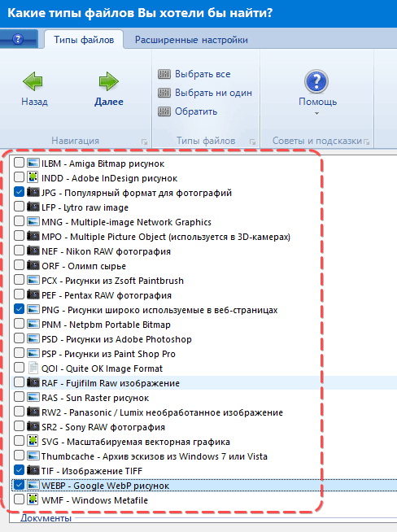Select the ORF Олимп сырье row
397x532 pixels.
(84, 266)
